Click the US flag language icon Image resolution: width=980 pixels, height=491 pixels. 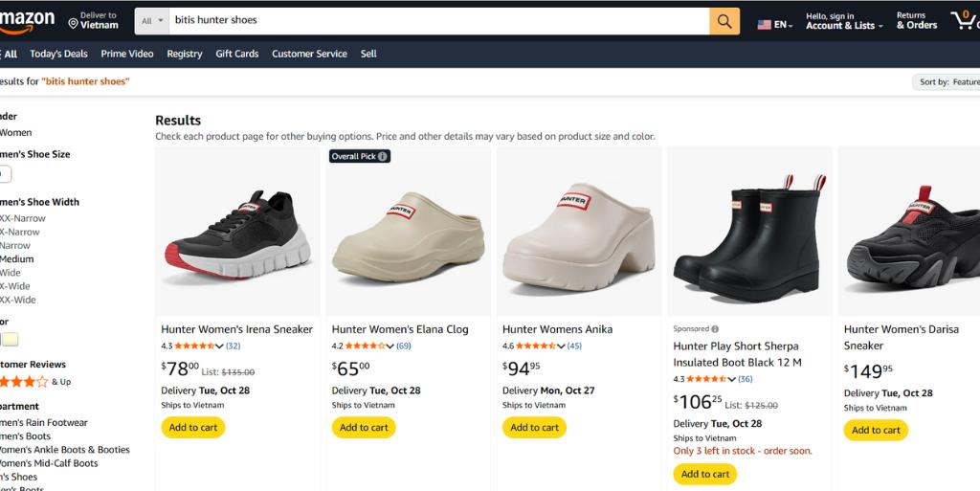(765, 25)
